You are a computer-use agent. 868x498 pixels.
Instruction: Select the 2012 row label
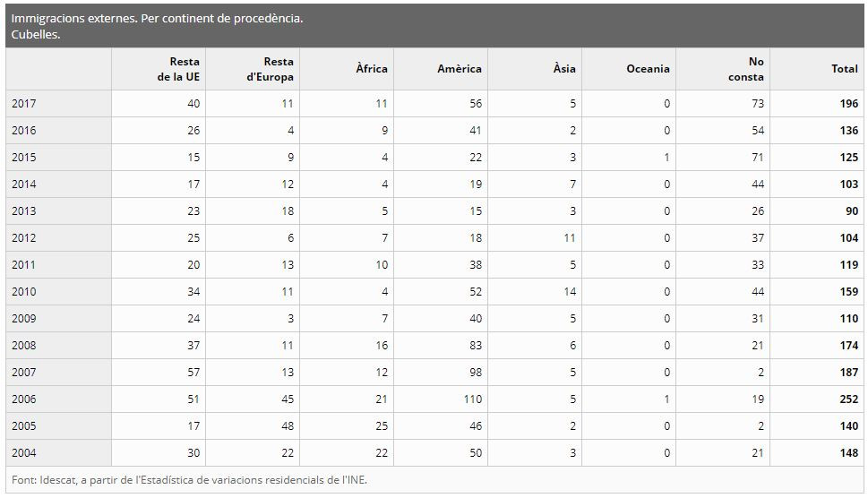point(24,238)
